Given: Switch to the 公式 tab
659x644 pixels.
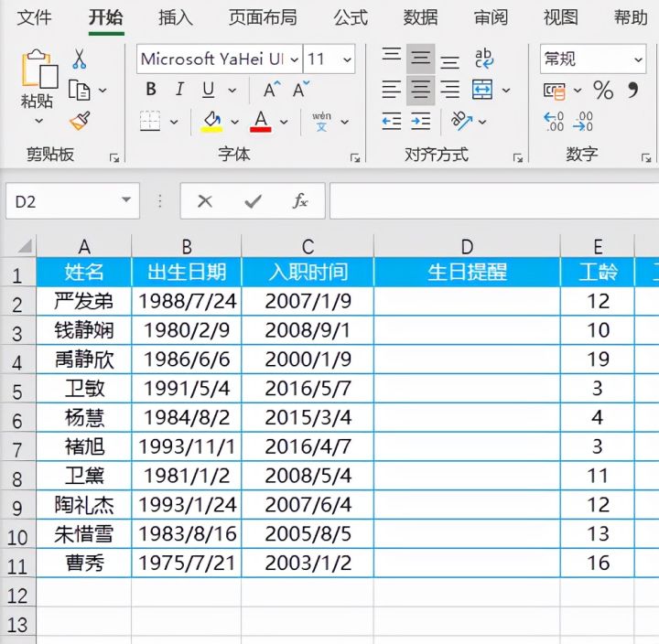Looking at the screenshot, I should 351,17.
